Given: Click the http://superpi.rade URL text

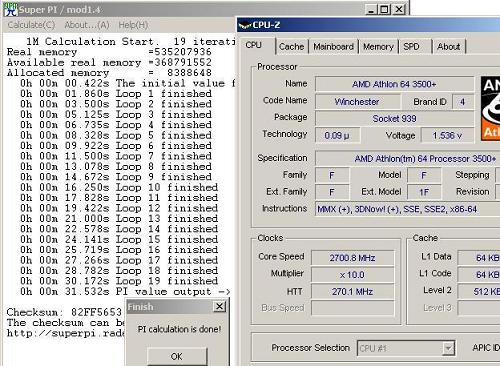Looking at the screenshot, I should point(66,333).
